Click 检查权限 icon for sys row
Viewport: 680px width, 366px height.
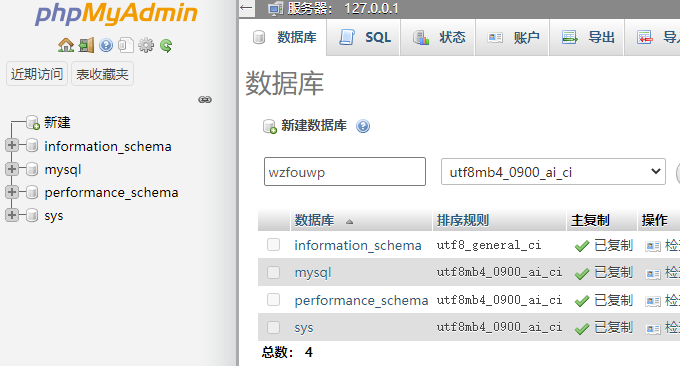(x=653, y=329)
